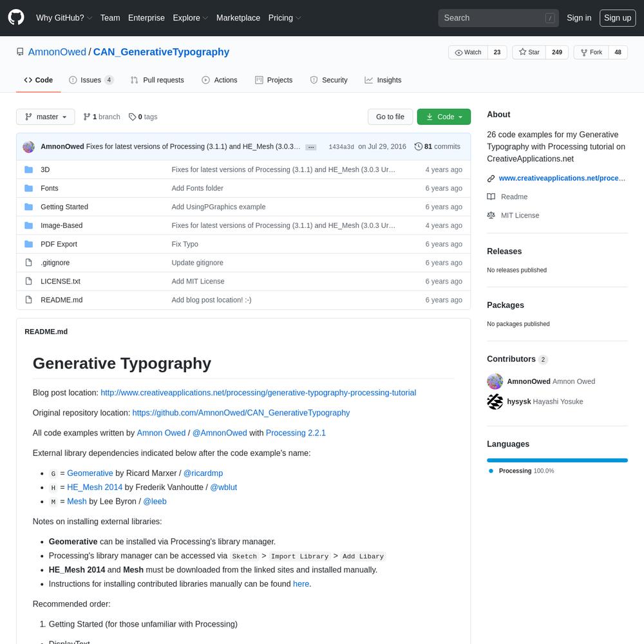
Task: Open the LICENSE.txt file
Action: 61,281
